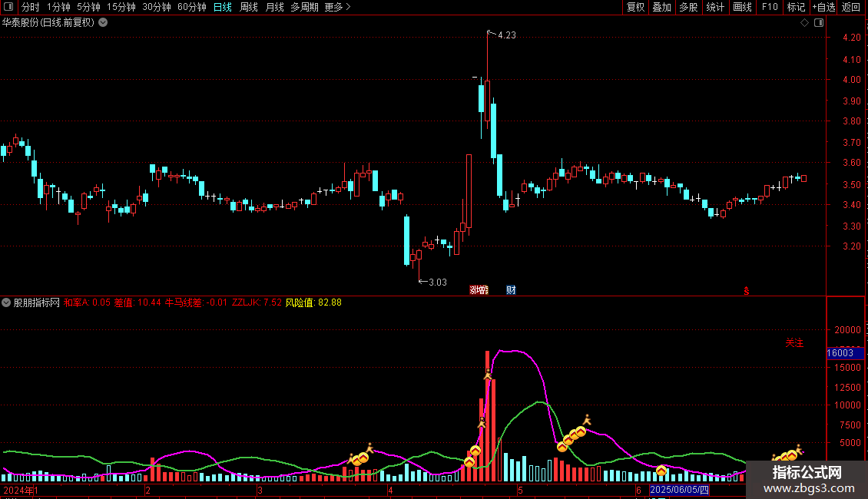The width and height of the screenshot is (868, 499).
Task: Switch to 分时 time-share chart
Action: click(x=31, y=7)
